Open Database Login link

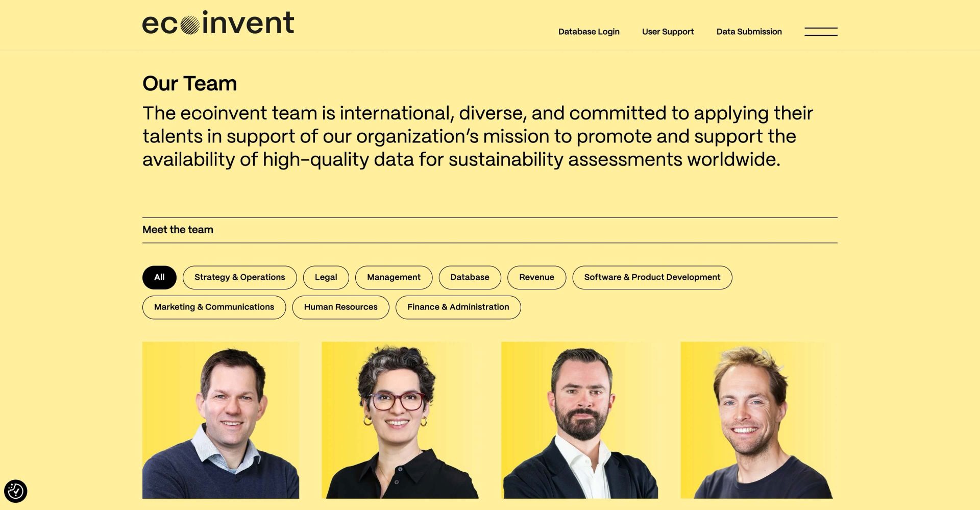click(x=589, y=32)
